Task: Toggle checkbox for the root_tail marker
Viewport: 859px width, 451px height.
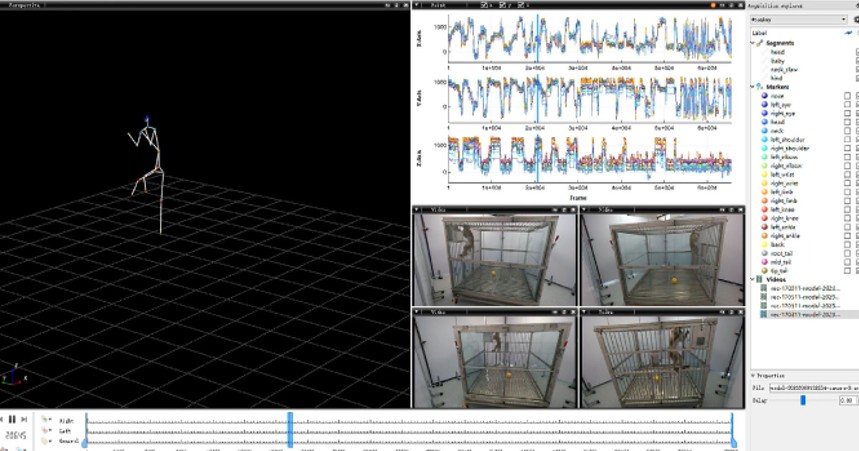Action: [x=848, y=253]
